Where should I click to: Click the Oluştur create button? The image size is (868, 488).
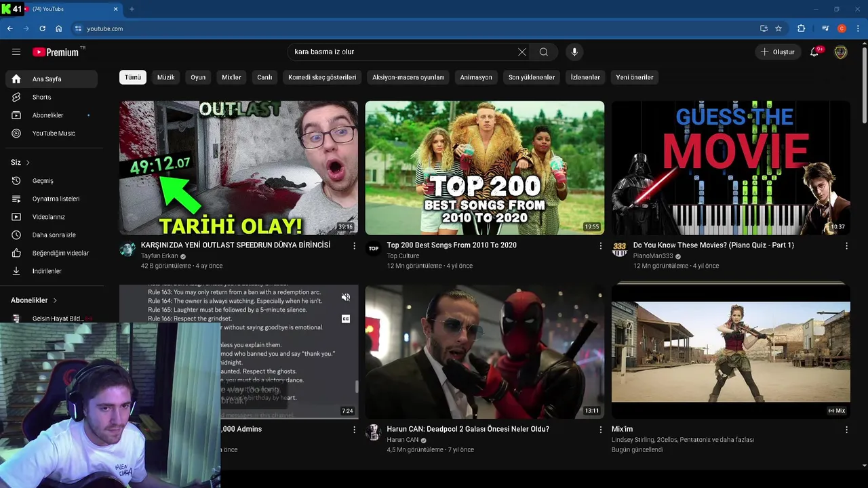777,52
